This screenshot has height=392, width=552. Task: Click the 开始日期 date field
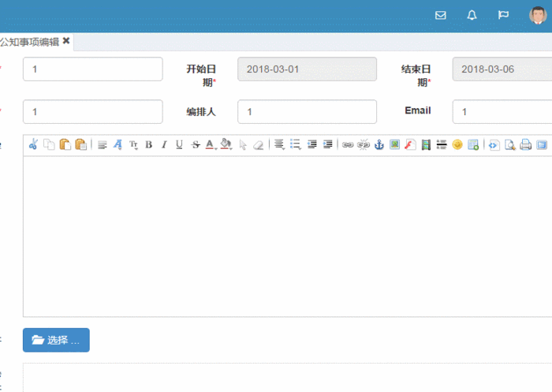click(x=307, y=69)
